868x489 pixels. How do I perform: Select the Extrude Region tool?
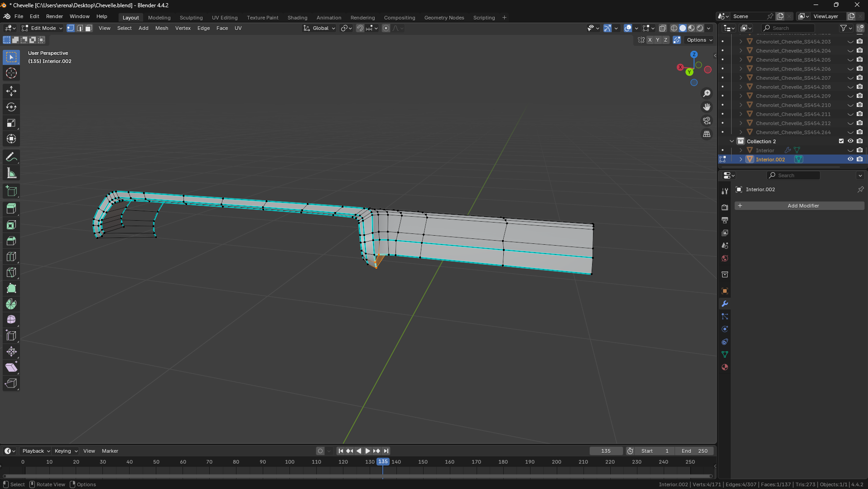click(11, 209)
